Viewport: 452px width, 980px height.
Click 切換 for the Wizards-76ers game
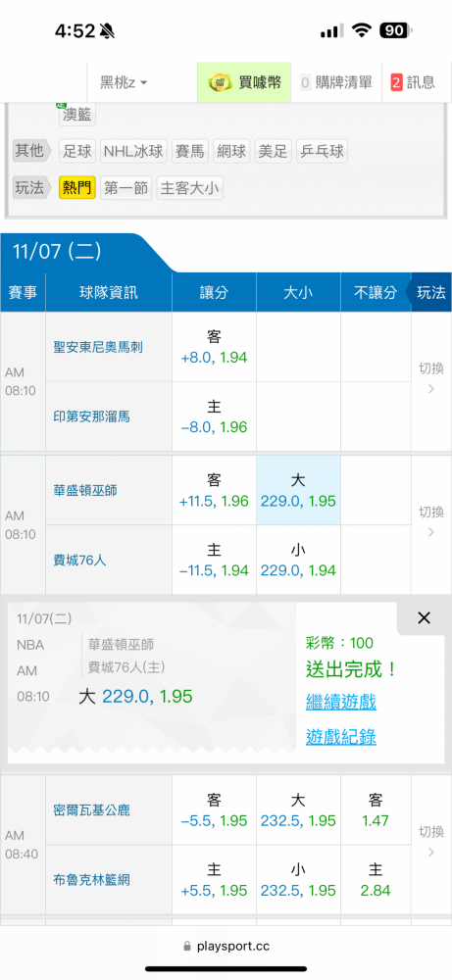coord(431,522)
